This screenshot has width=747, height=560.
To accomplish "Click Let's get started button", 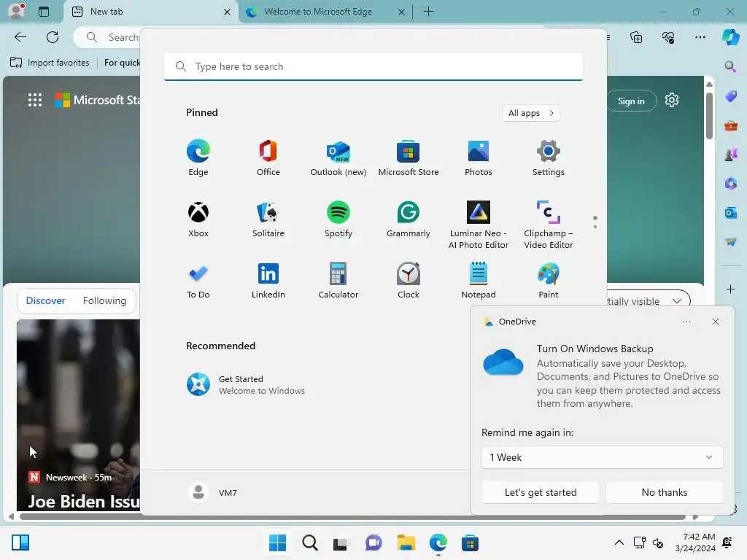I will point(541,492).
